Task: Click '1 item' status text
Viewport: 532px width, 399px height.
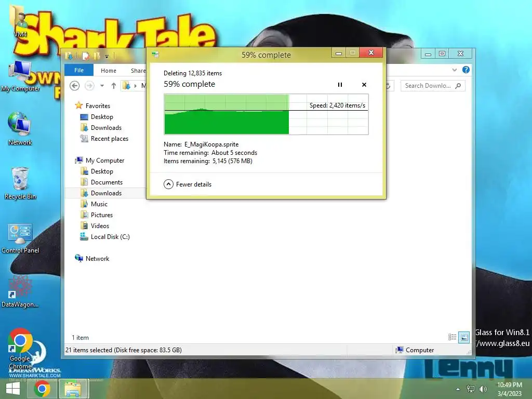Action: [x=80, y=338]
